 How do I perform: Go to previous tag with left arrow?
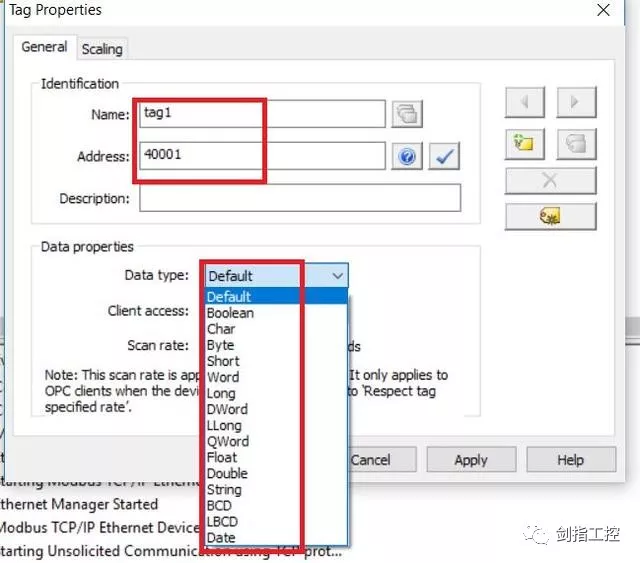tap(525, 102)
